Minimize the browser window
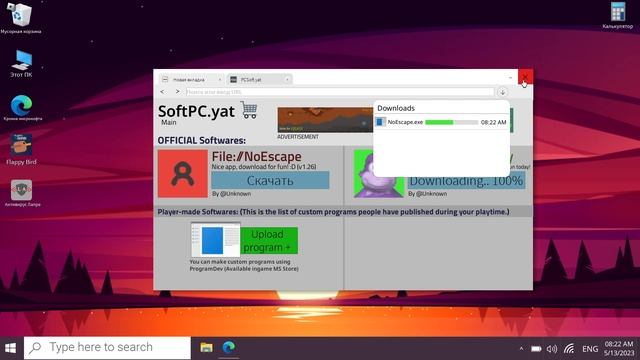This screenshot has width=640, height=360. pos(510,77)
